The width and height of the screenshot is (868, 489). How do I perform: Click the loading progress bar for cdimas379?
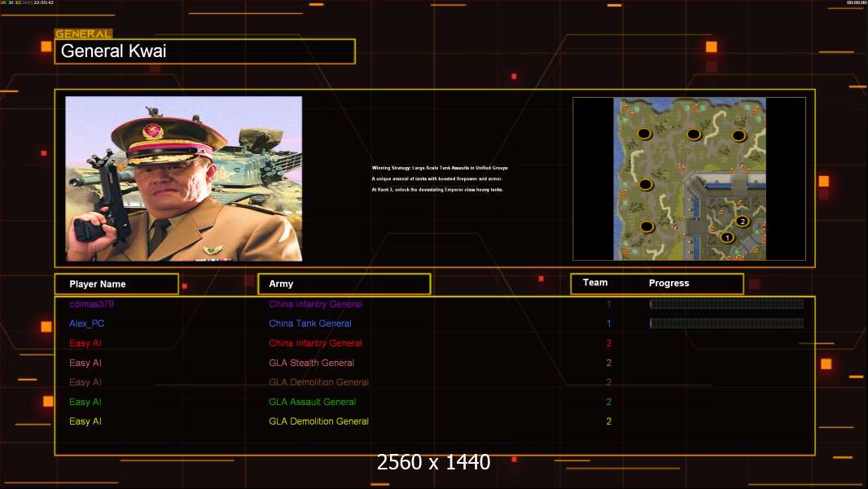point(726,304)
